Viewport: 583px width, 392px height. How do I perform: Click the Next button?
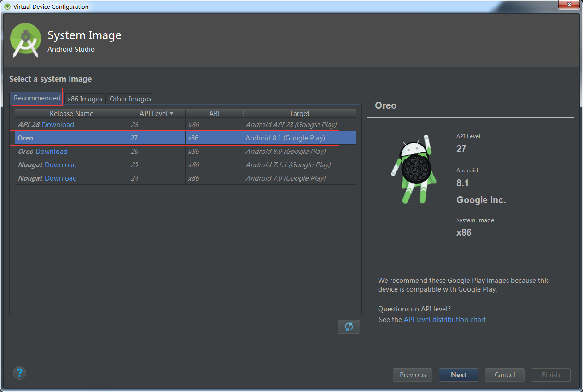point(459,374)
